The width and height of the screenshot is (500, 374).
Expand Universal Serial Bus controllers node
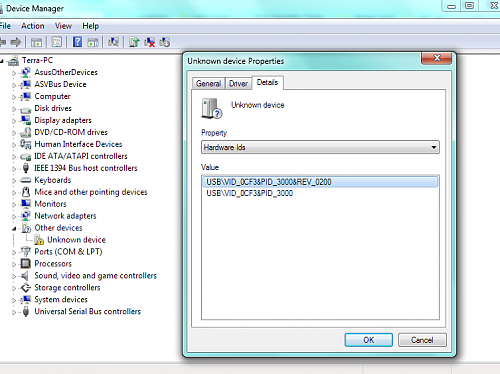(x=14, y=312)
